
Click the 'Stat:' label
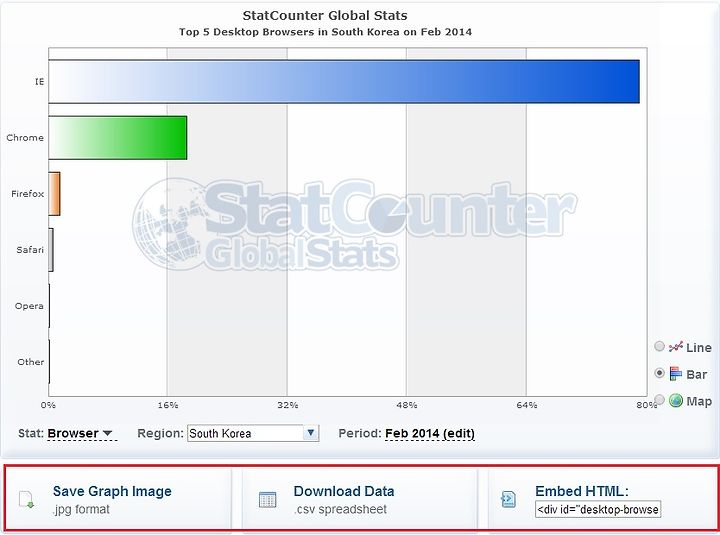(x=31, y=434)
